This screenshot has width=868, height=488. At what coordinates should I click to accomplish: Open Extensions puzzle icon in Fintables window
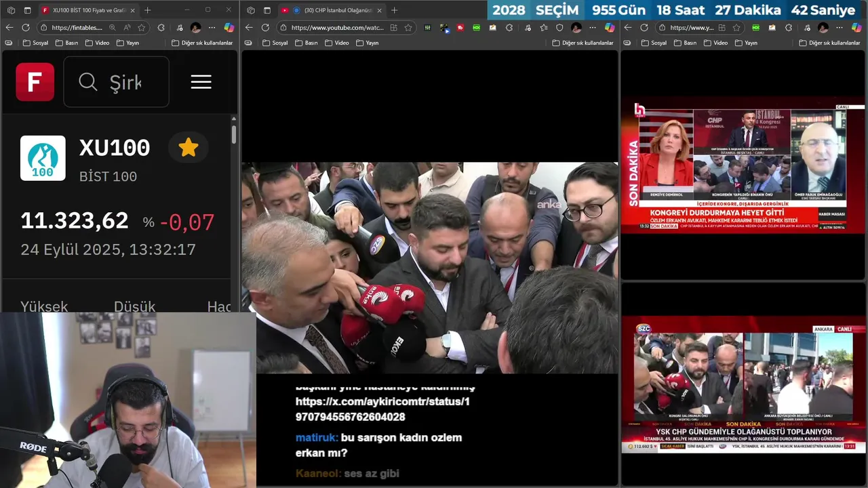pyautogui.click(x=161, y=28)
